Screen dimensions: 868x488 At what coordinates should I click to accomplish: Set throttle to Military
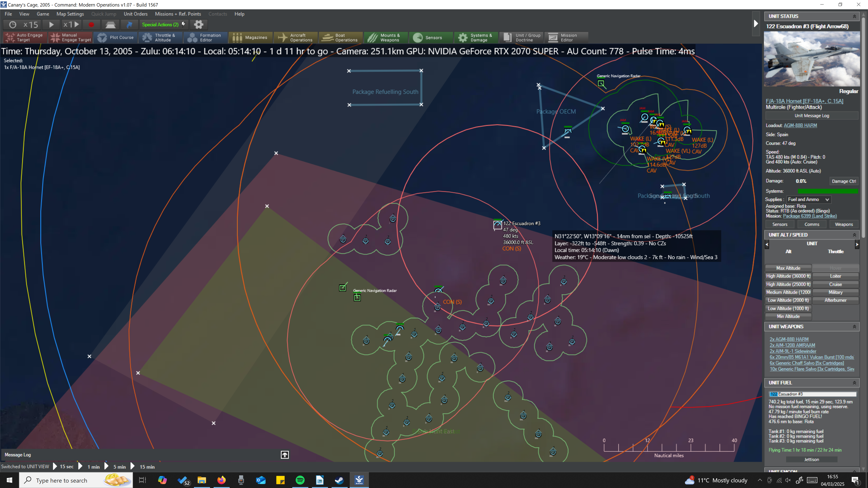[x=835, y=292]
